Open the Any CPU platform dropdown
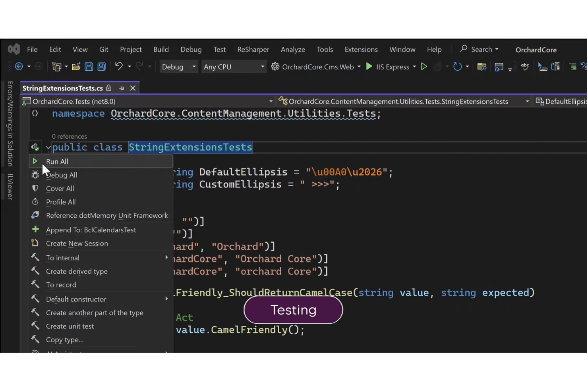 pos(234,67)
